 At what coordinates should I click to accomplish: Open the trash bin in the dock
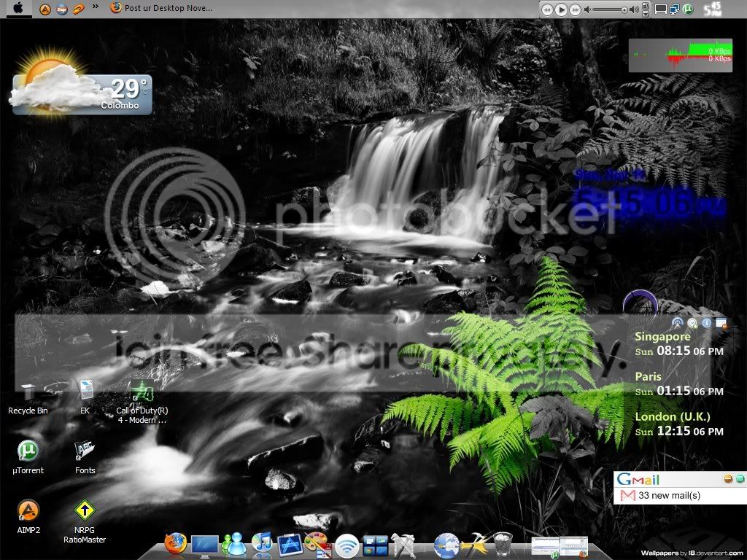tap(502, 545)
